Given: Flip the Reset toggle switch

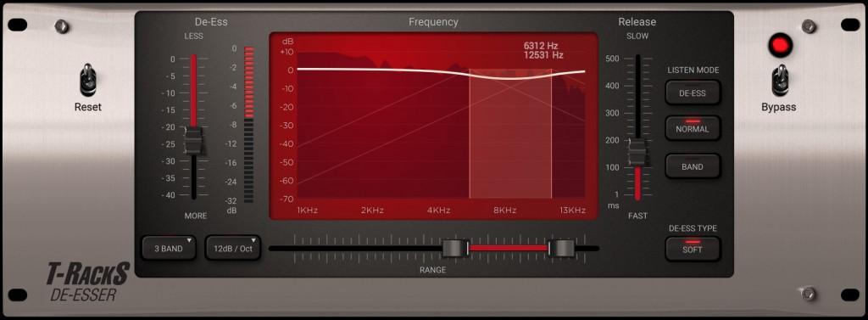Looking at the screenshot, I should pyautogui.click(x=88, y=79).
